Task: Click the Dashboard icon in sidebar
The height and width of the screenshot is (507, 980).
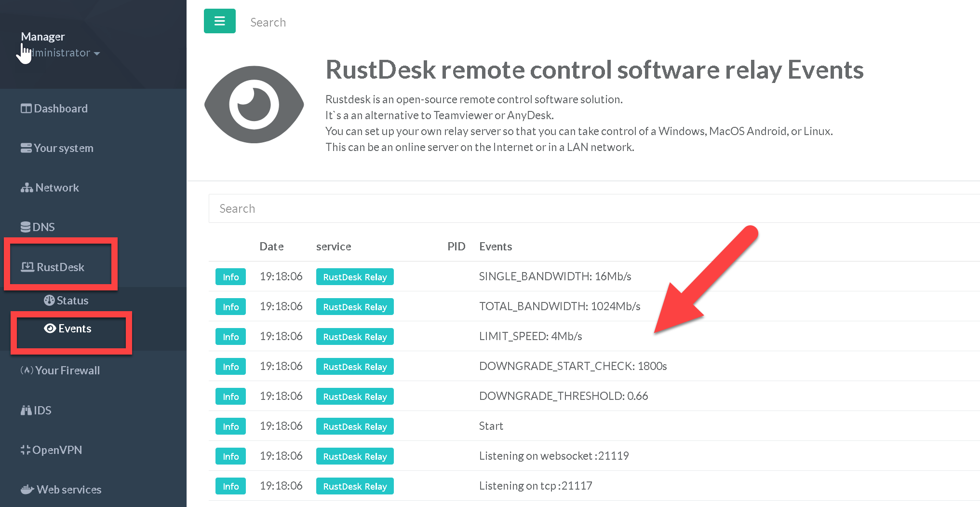Action: point(26,109)
